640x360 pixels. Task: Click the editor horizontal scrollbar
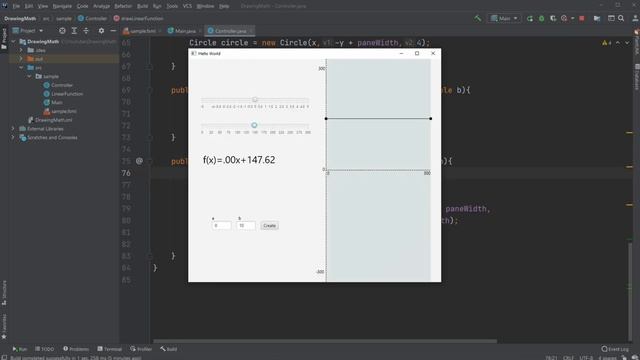(325, 341)
